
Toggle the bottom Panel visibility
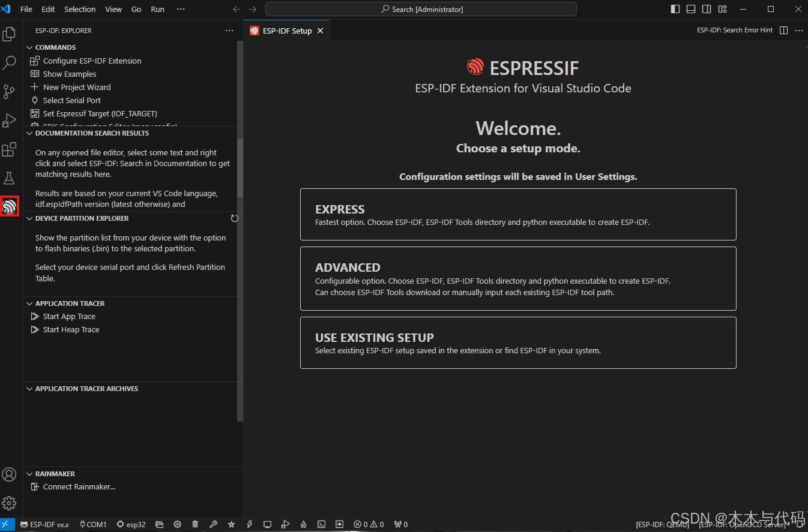pos(691,9)
